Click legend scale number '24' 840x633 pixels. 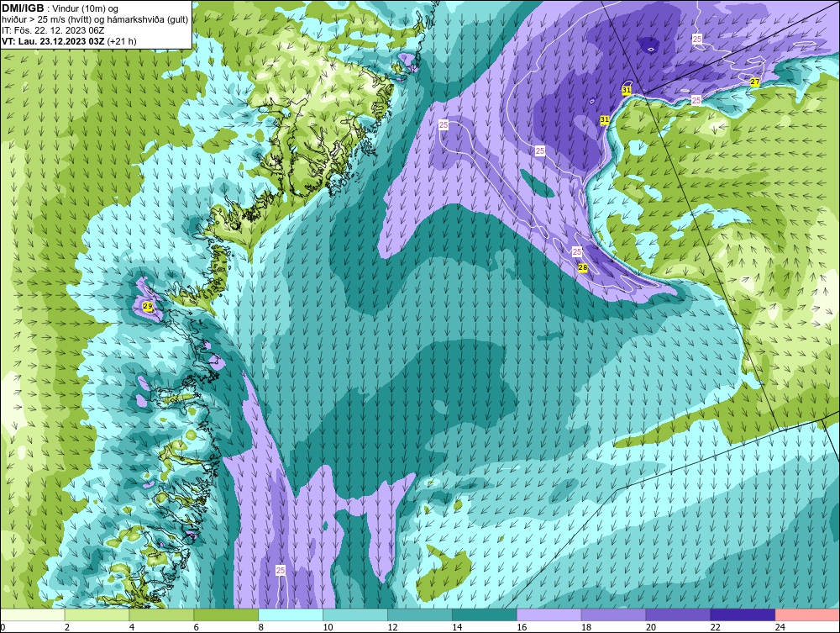[780, 627]
